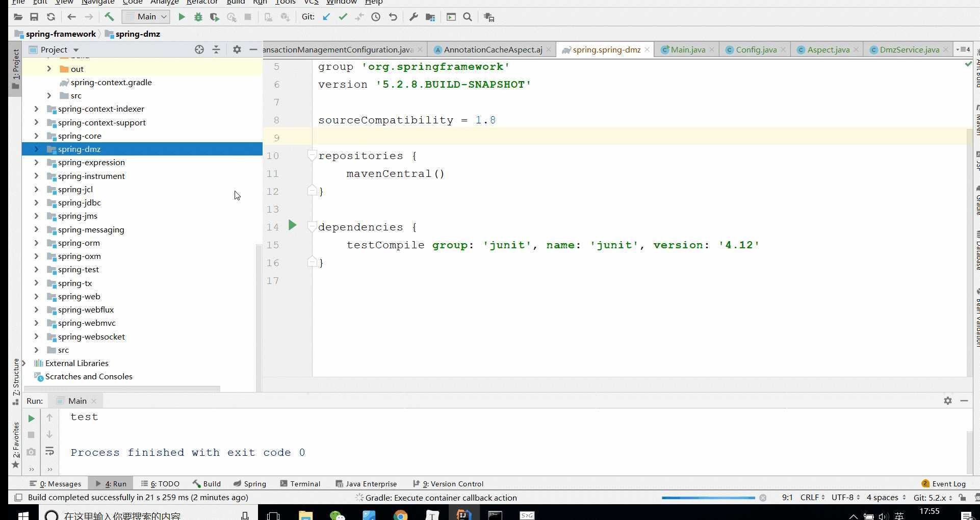Open the Windows Start menu
This screenshot has width=980, height=520.
pos(23,515)
